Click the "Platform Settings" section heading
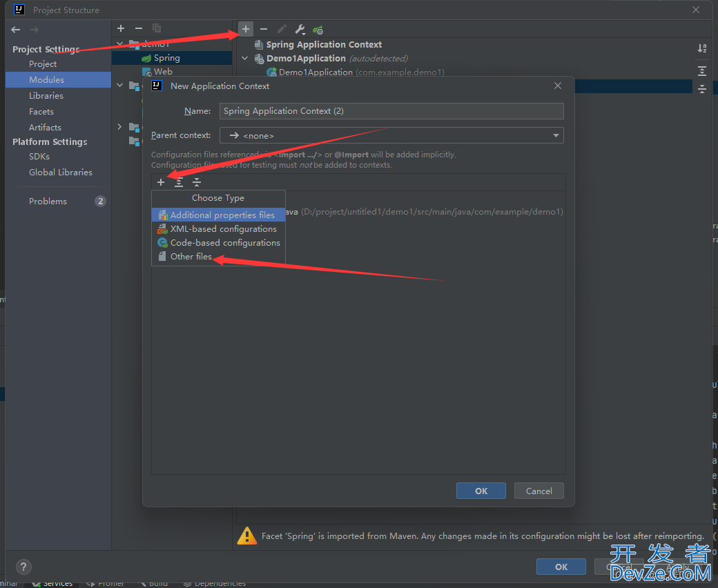The height and width of the screenshot is (588, 718). click(x=50, y=142)
